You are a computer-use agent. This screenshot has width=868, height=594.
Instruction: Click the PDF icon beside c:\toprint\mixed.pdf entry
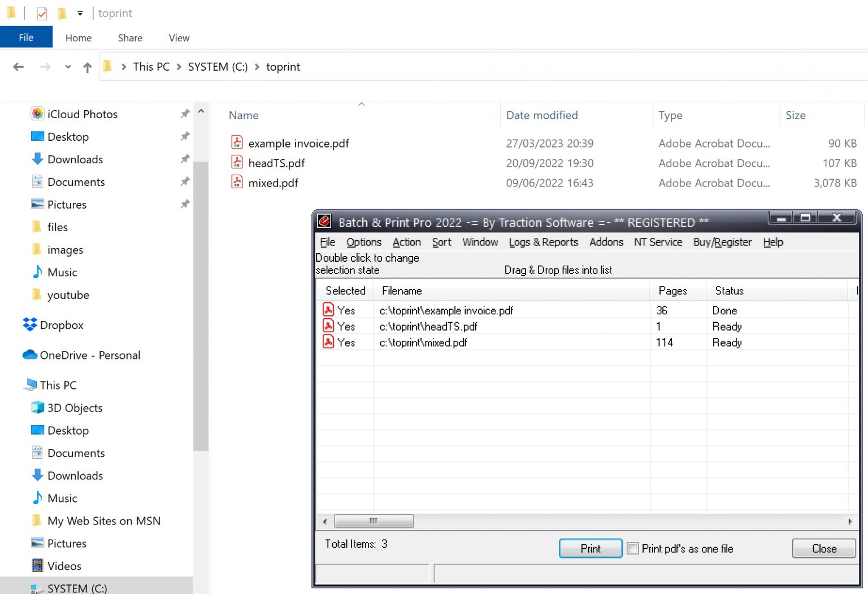pos(328,341)
